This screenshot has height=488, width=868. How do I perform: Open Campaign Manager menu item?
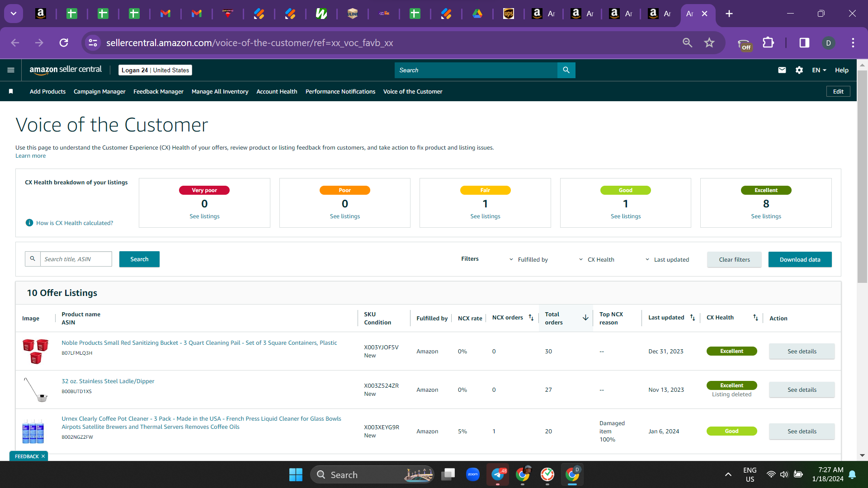click(x=99, y=91)
